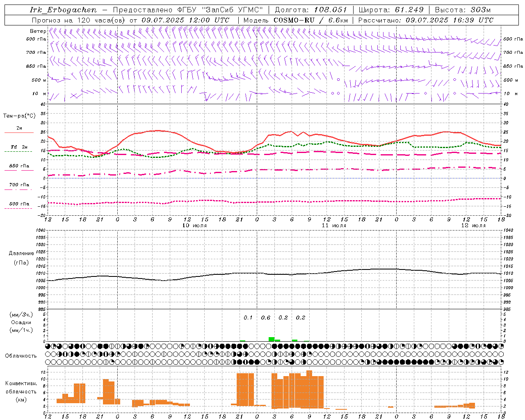This screenshot has width=525, height=420.
Task: Click the 0.6 precipitation amount value
Action: point(266,317)
